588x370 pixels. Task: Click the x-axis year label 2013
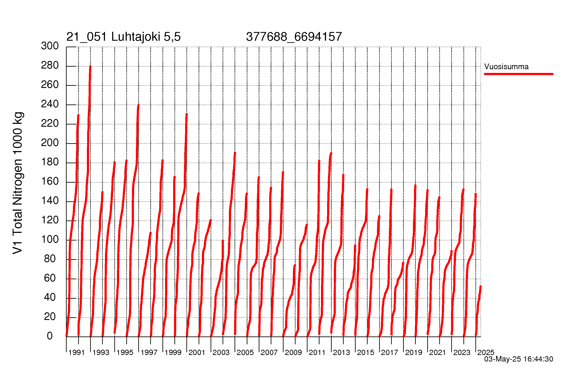pos(341,352)
